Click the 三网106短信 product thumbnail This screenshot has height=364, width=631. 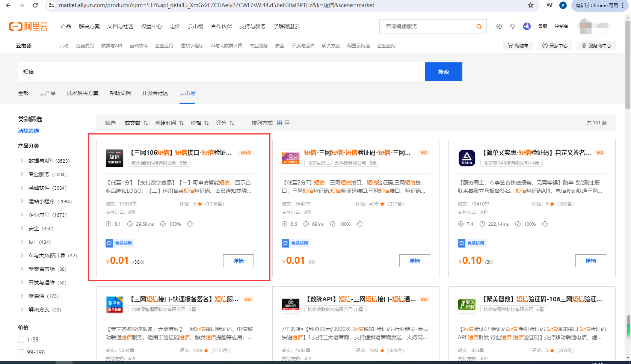click(114, 158)
